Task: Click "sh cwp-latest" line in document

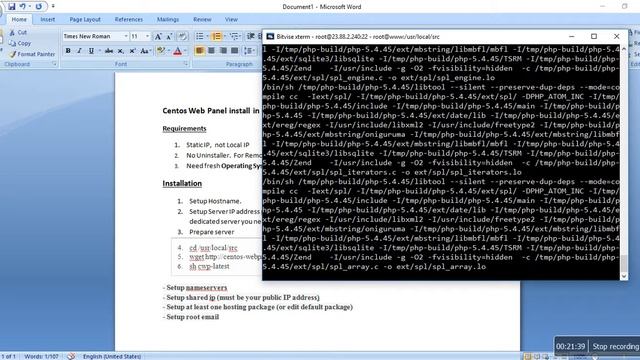Action: [209, 266]
